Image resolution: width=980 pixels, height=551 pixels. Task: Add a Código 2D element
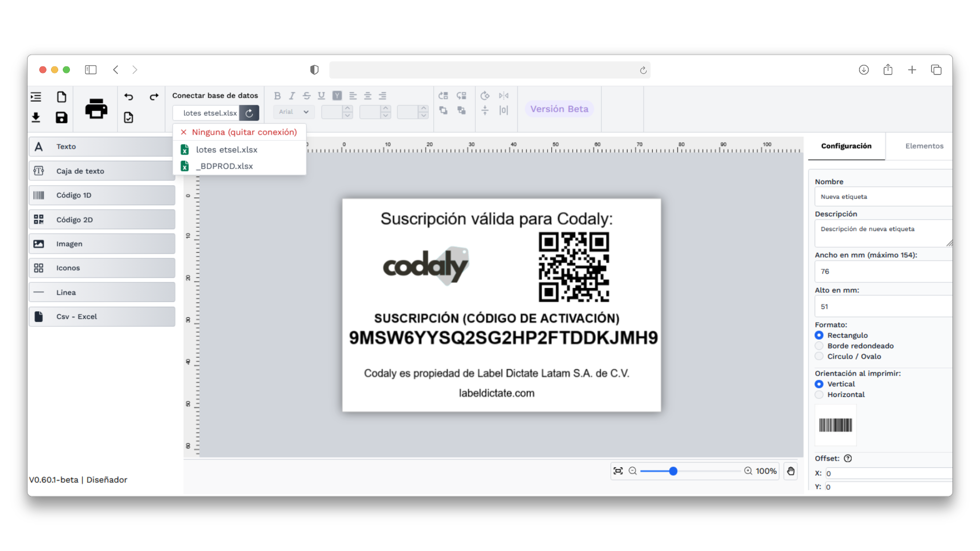[102, 220]
